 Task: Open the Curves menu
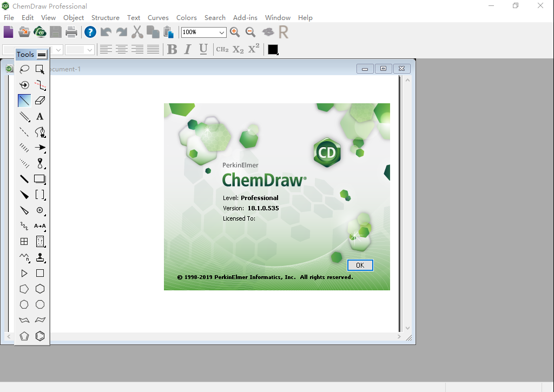158,17
